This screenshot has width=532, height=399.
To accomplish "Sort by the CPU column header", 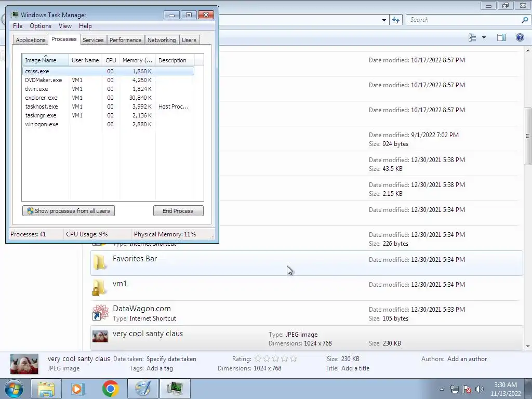I will (111, 60).
